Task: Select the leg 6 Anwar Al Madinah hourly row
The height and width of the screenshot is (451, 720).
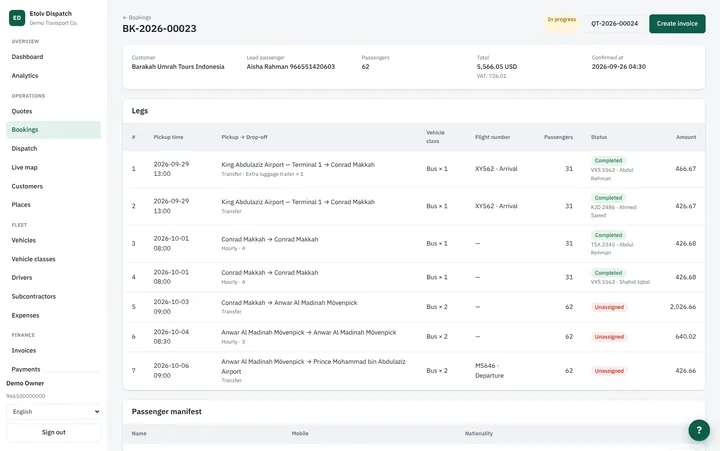Action: [414, 337]
